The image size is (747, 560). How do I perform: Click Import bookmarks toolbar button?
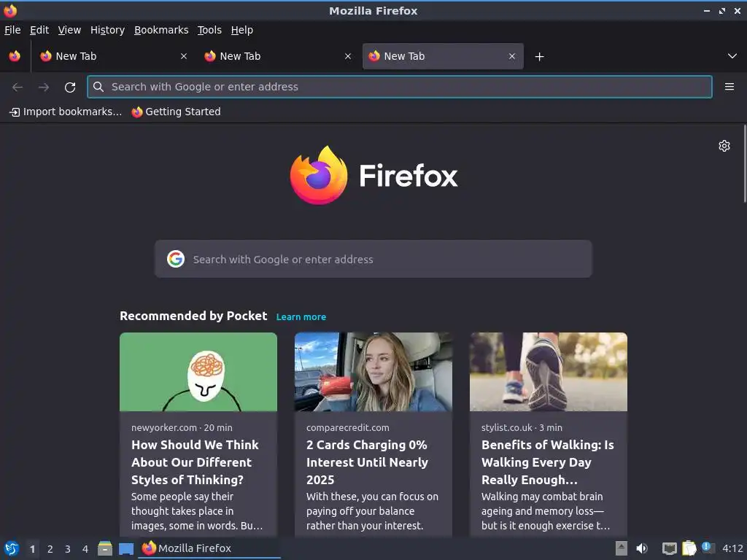pos(66,112)
